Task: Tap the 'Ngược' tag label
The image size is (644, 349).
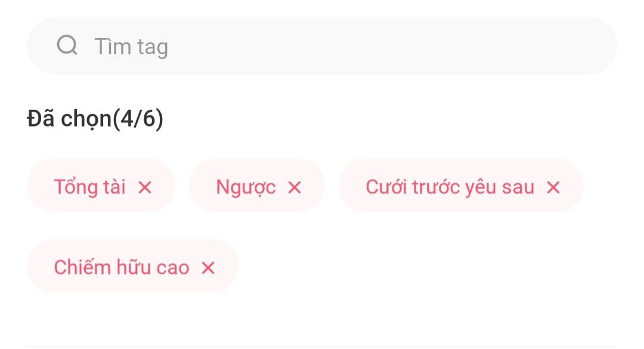Action: click(246, 187)
